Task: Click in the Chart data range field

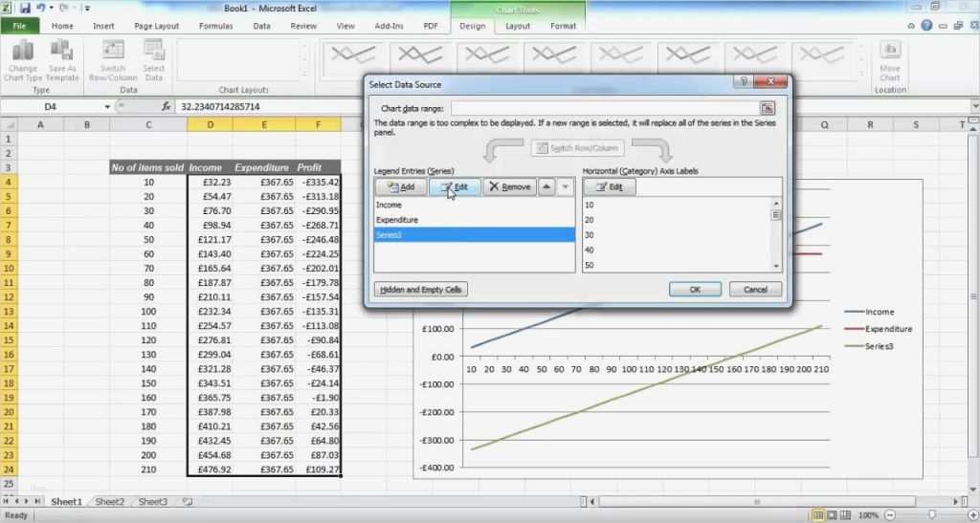Action: pyautogui.click(x=605, y=108)
